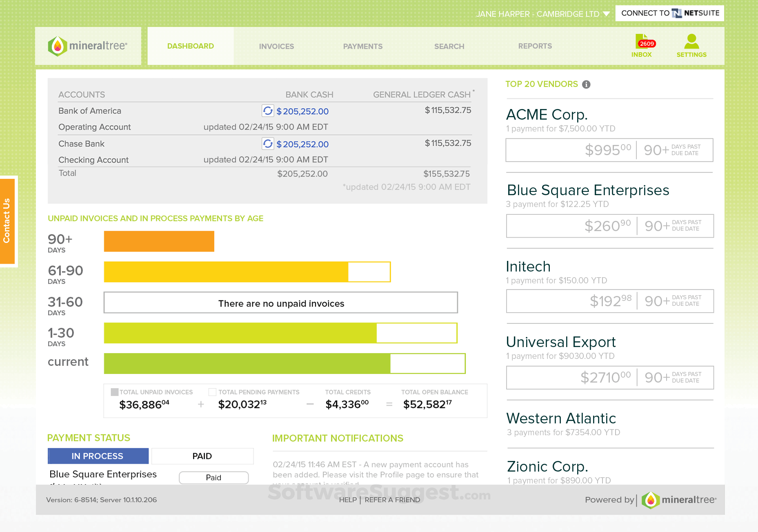Click the orange 90+ days invoice bar
Image resolution: width=758 pixels, height=532 pixels.
[159, 241]
